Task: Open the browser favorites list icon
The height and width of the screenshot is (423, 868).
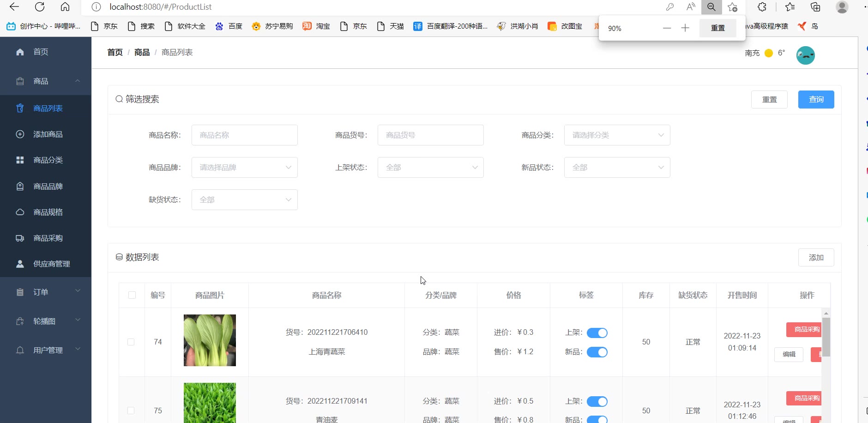Action: tap(790, 7)
